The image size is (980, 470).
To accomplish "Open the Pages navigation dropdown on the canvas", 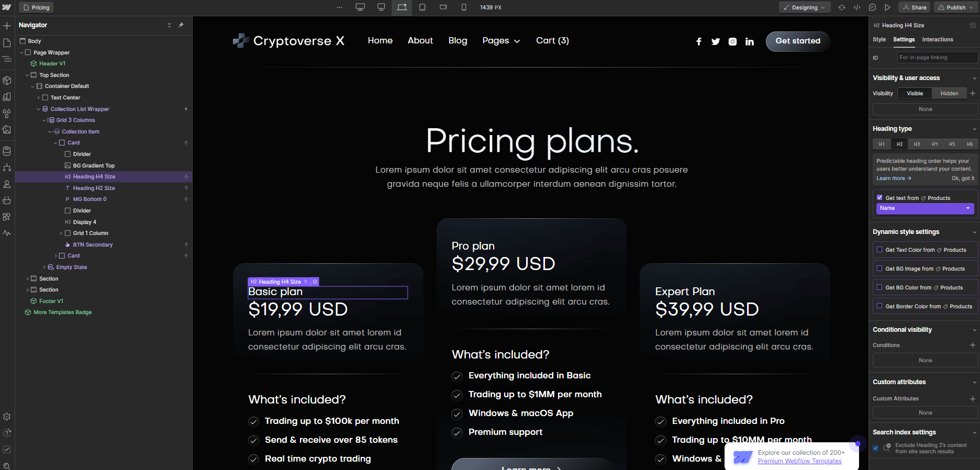I will [x=500, y=40].
